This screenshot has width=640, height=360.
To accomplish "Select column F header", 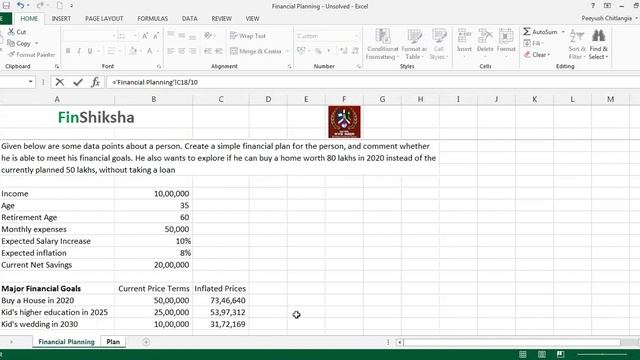I will 344,99.
